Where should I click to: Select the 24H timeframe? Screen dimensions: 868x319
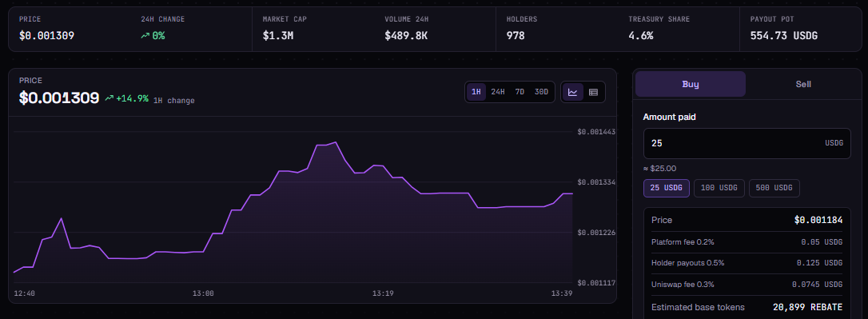pyautogui.click(x=498, y=92)
